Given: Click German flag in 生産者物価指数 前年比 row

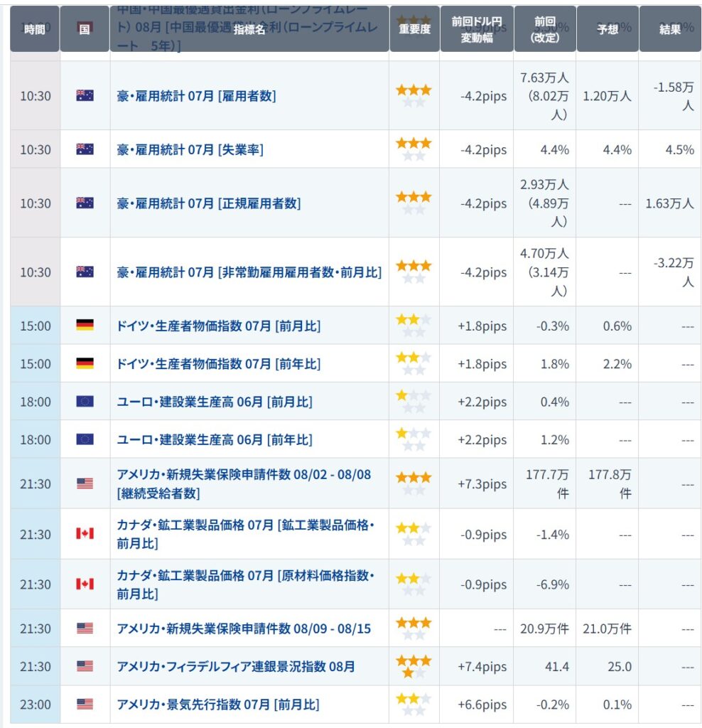Looking at the screenshot, I should coord(85,363).
